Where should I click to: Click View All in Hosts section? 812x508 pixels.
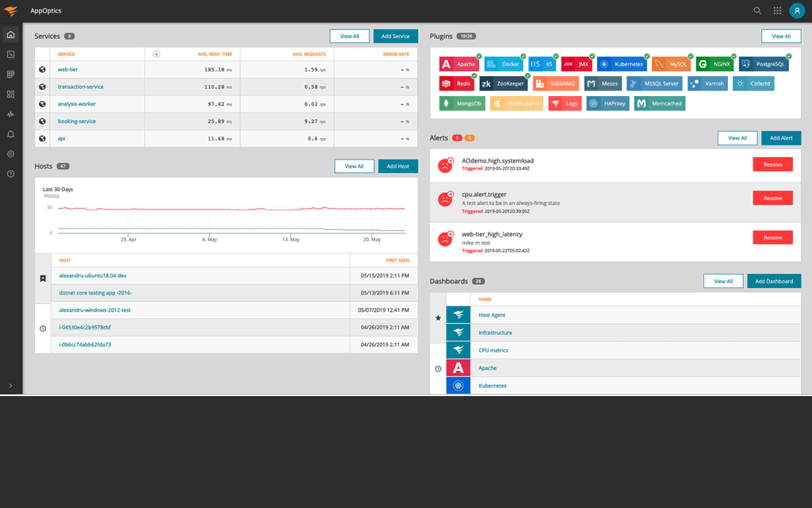[x=354, y=167]
